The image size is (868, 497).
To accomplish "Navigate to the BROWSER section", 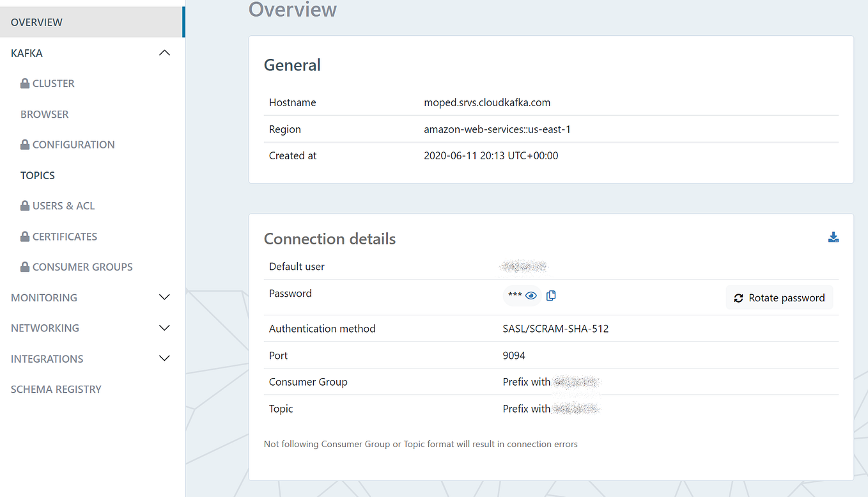I will pyautogui.click(x=44, y=114).
